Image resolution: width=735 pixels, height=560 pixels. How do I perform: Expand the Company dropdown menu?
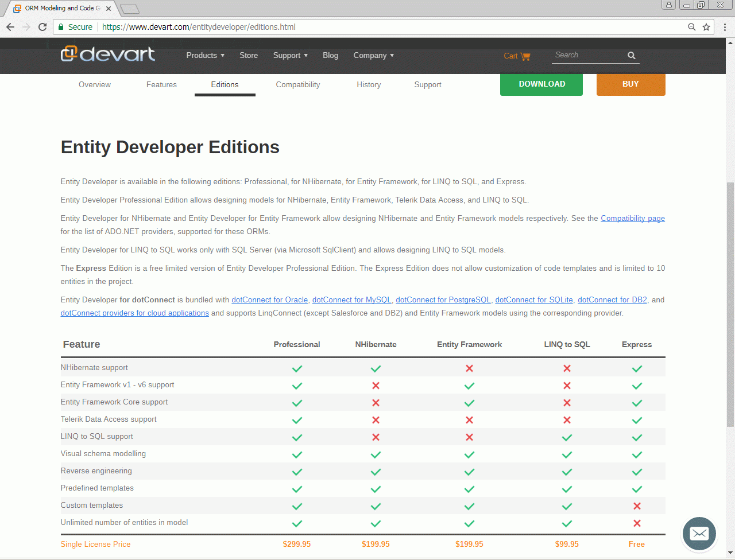click(373, 56)
